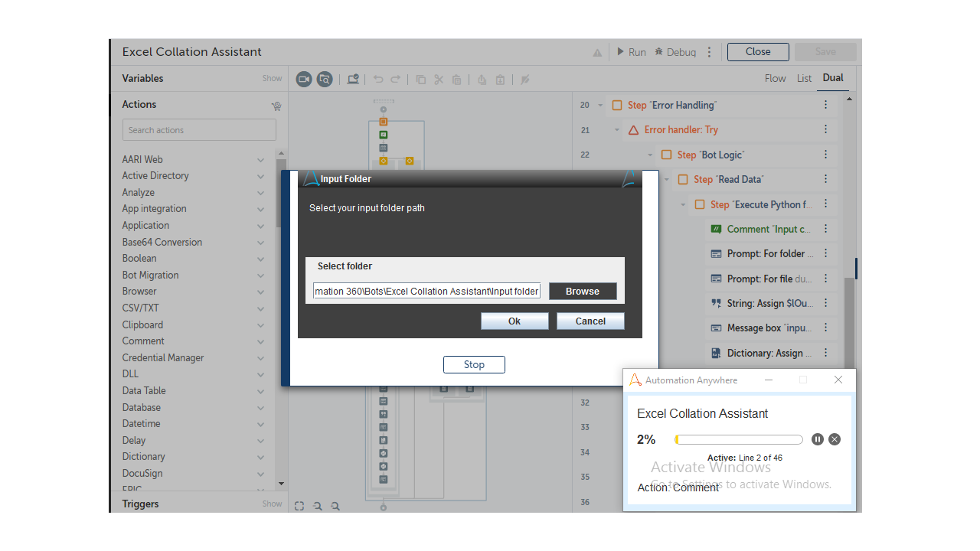
Task: Click the Cut scissors icon
Action: [x=439, y=79]
